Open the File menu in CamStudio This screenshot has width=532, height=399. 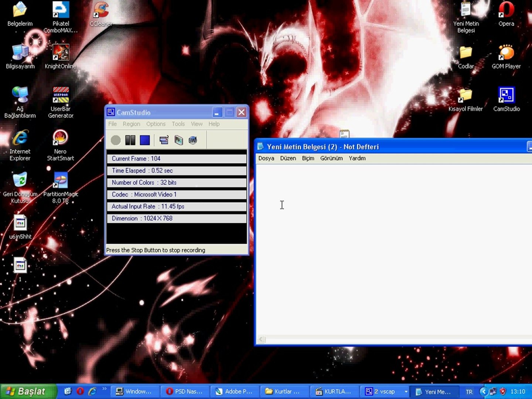(x=113, y=124)
